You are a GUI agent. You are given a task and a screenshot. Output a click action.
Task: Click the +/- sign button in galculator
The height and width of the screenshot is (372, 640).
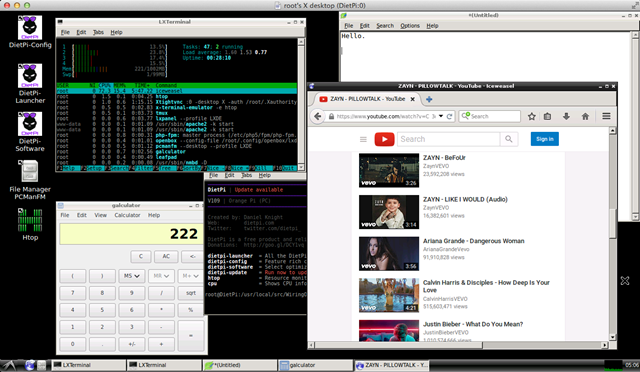coord(131,344)
